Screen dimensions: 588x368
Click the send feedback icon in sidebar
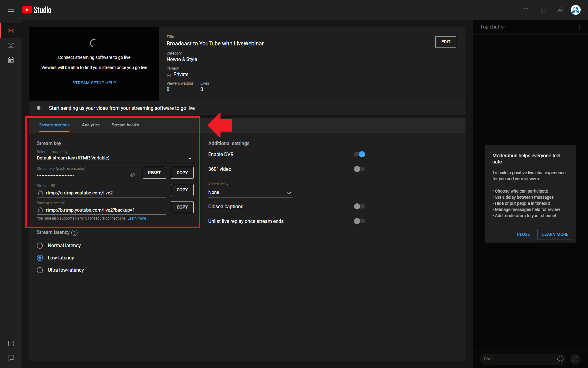(x=11, y=358)
